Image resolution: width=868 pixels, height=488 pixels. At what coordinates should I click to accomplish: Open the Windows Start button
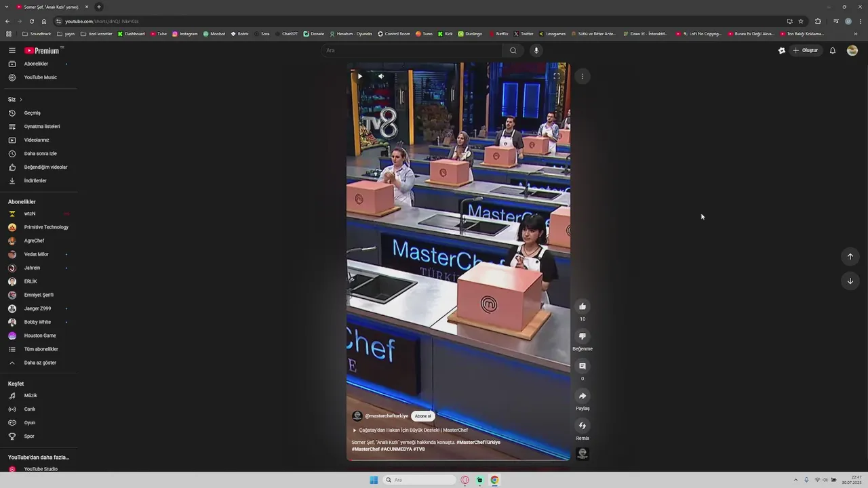tap(374, 480)
